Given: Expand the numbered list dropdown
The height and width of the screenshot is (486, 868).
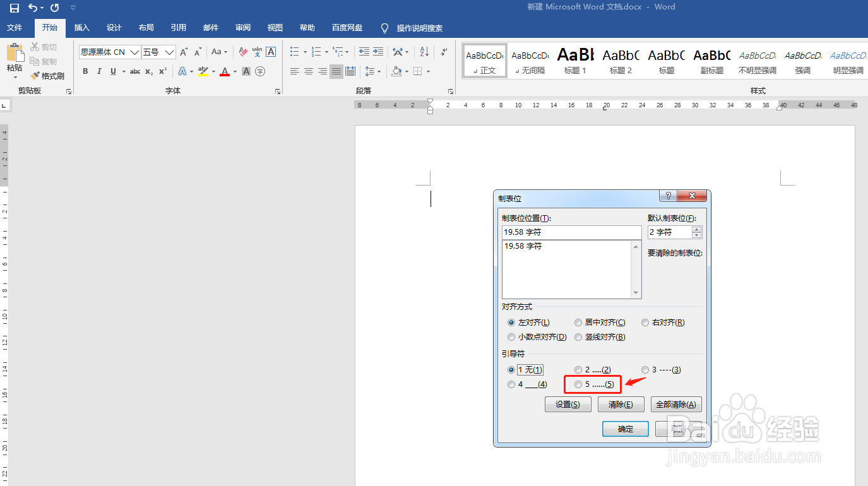Looking at the screenshot, I should 326,52.
